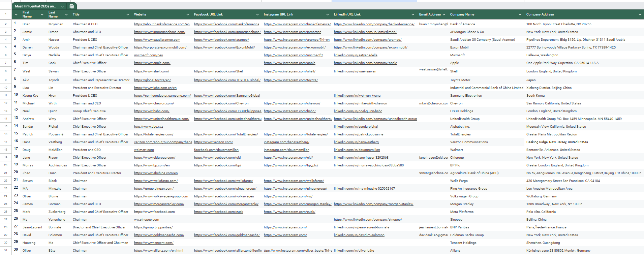Select the Group Chief Executive title cell

coord(101,111)
